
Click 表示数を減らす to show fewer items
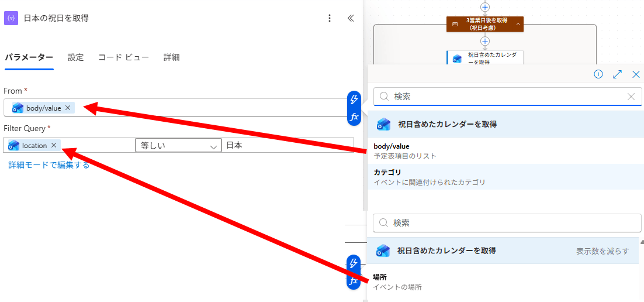[x=602, y=251]
